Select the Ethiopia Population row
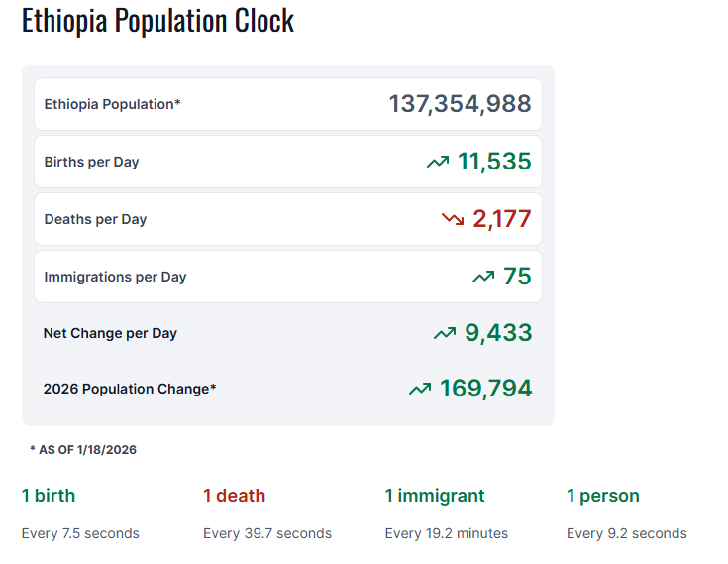Screen dimensions: 728x564 pos(287,104)
